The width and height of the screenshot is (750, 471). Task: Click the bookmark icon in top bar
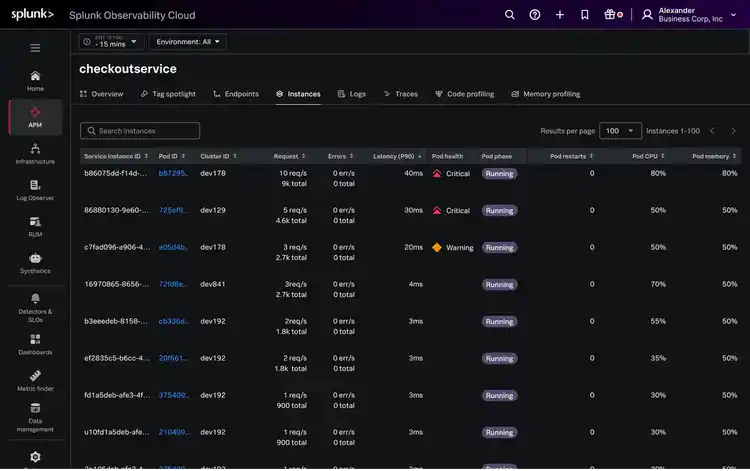pos(585,15)
